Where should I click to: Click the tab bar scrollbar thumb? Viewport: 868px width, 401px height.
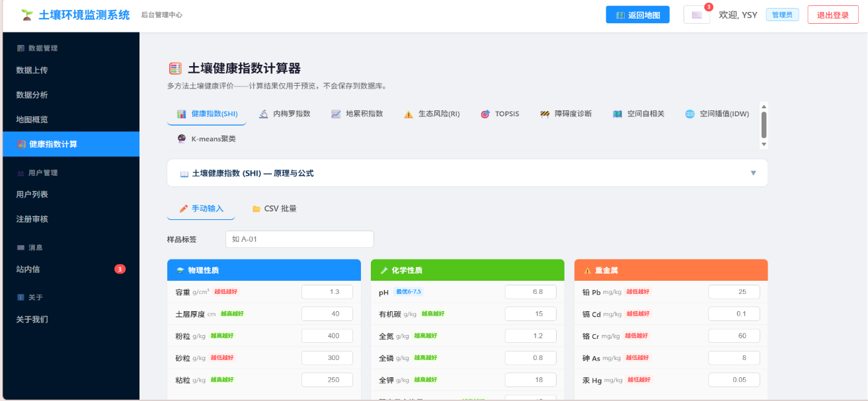coord(764,125)
